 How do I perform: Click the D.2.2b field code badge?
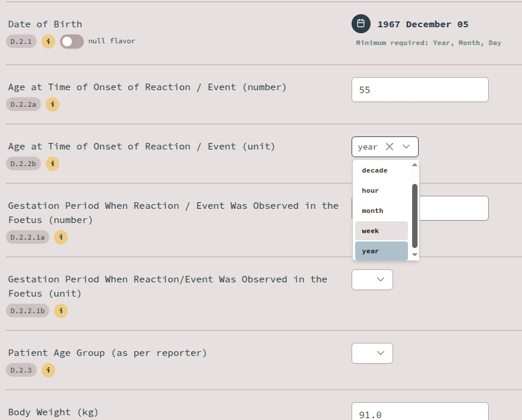point(23,164)
